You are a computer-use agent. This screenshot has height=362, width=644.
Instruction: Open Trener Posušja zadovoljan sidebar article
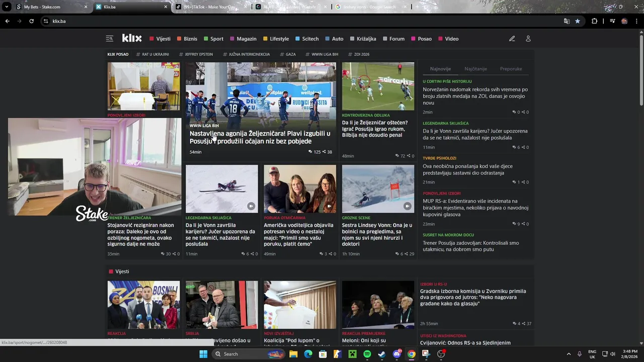(x=471, y=246)
